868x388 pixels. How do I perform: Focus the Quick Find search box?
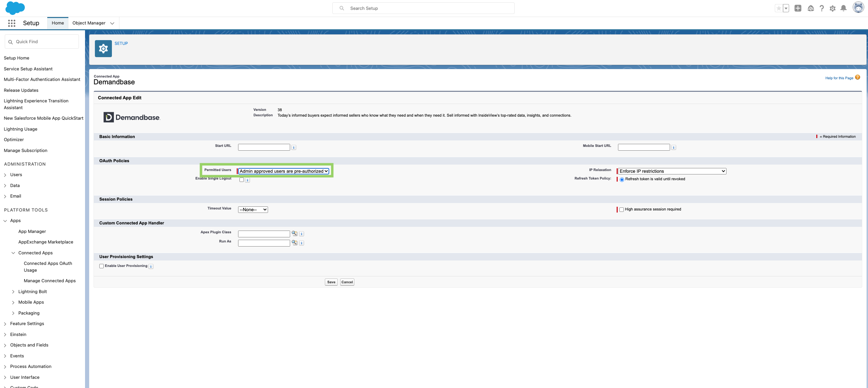pyautogui.click(x=42, y=42)
